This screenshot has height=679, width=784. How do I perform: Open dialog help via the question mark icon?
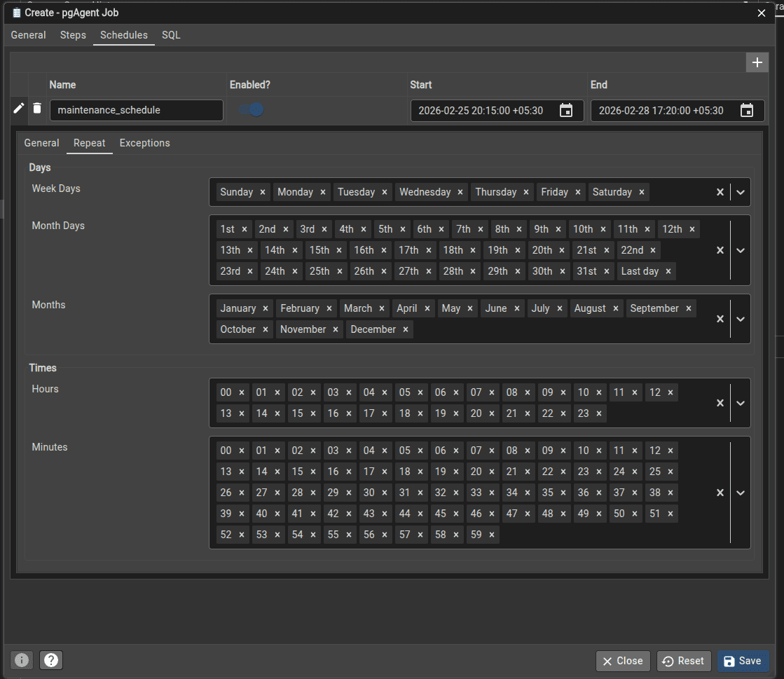[x=50, y=659]
